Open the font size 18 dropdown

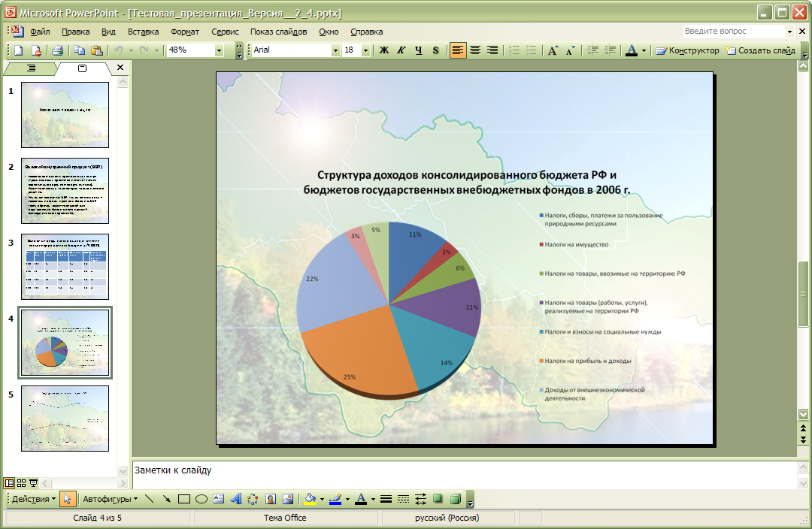(x=365, y=50)
